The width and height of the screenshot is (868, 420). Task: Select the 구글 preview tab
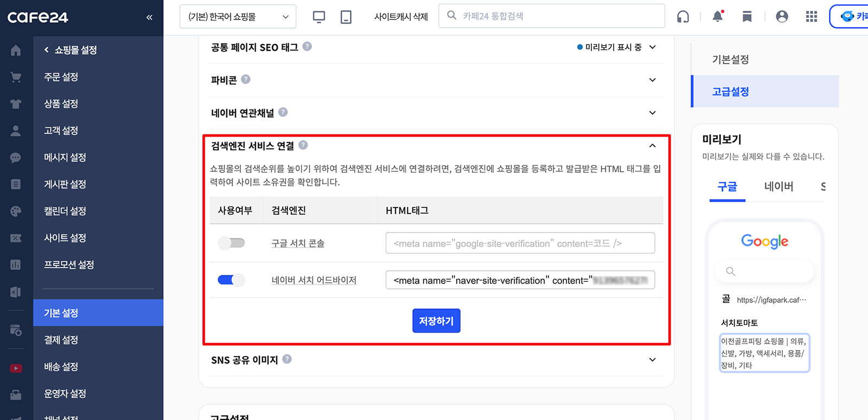[727, 187]
